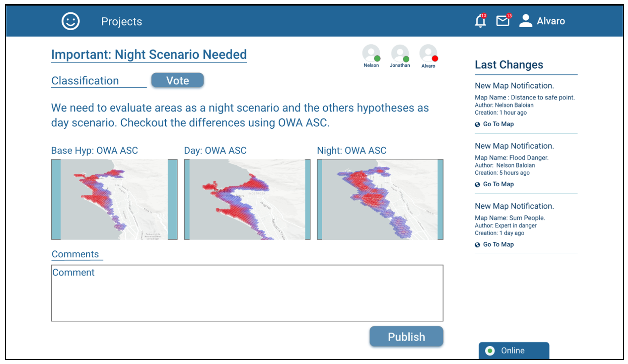Click Jonathan's avatar icon
628x364 pixels.
400,53
